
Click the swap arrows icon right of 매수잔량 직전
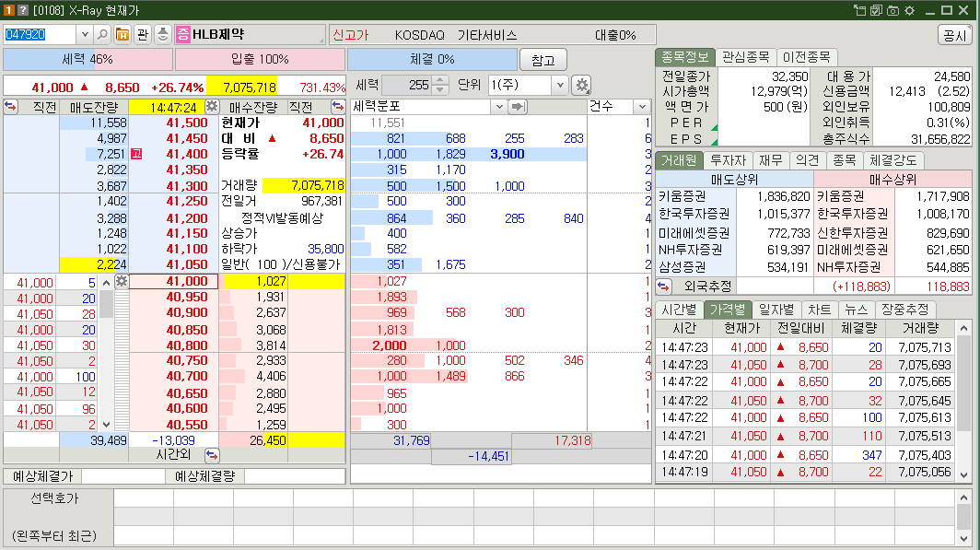pos(337,106)
